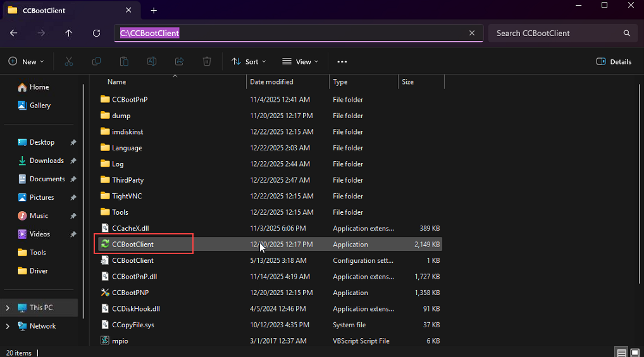This screenshot has width=644, height=357.
Task: Open the See more ellipsis menu
Action: (342, 61)
